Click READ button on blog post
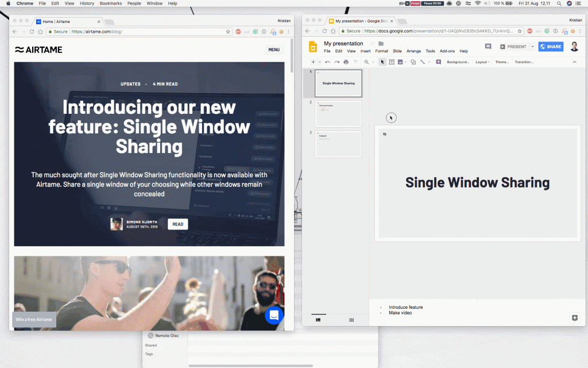Viewport: 588px width, 368px height. [177, 224]
